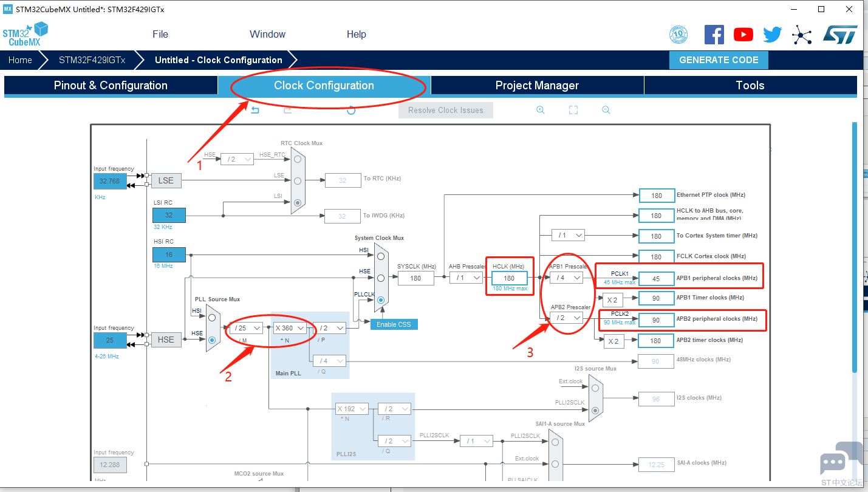This screenshot has height=492, width=868.
Task: Click the ST company logo
Action: pyautogui.click(x=840, y=34)
